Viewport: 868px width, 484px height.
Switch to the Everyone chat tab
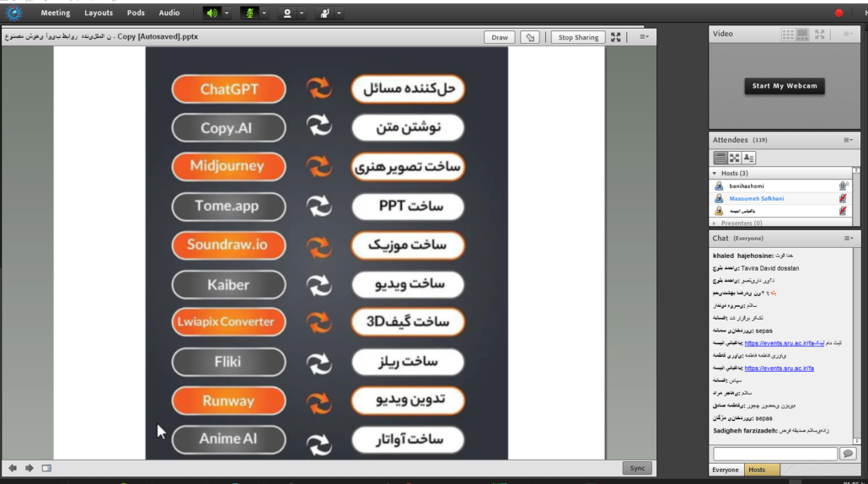[x=726, y=470]
